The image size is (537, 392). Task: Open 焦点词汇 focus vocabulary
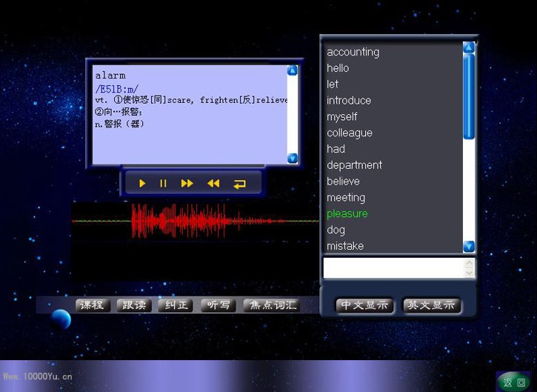[273, 305]
